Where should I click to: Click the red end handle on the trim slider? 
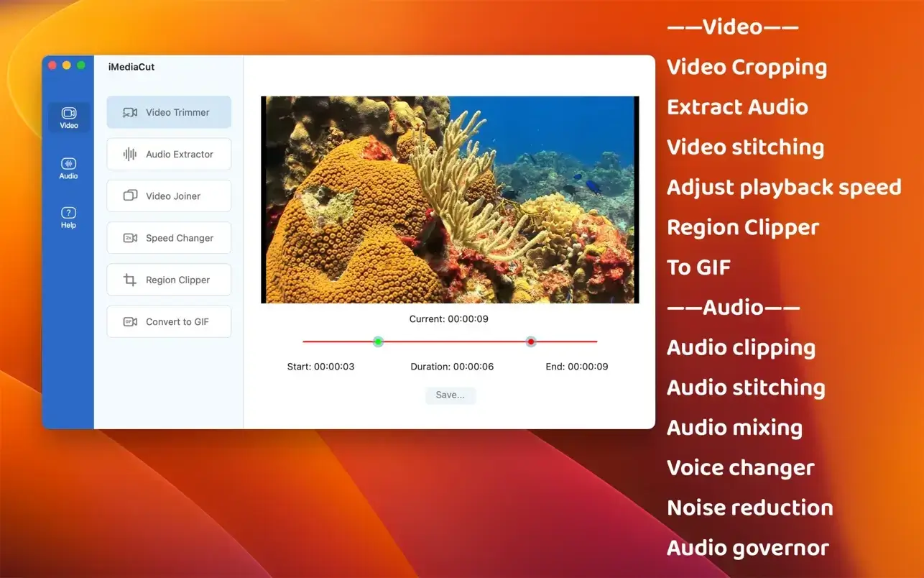tap(531, 341)
